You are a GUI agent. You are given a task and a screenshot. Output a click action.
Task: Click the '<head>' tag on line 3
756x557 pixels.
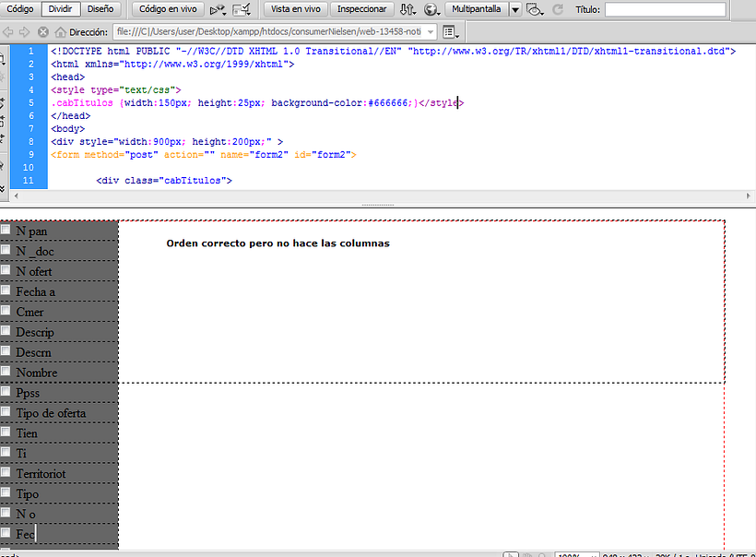click(x=67, y=77)
